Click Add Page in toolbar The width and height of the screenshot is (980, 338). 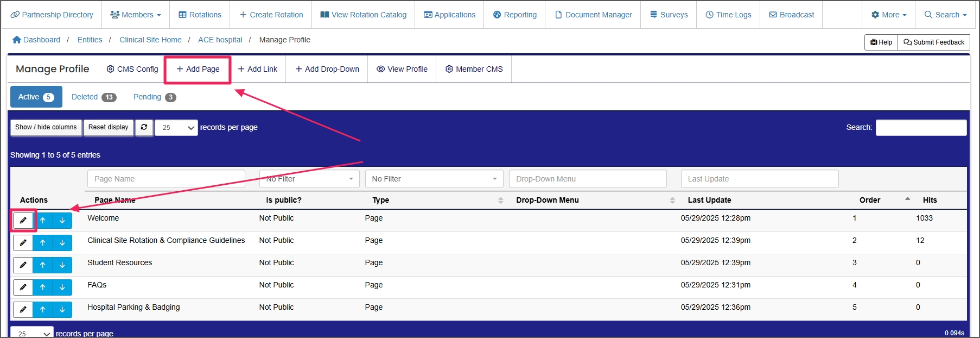198,69
